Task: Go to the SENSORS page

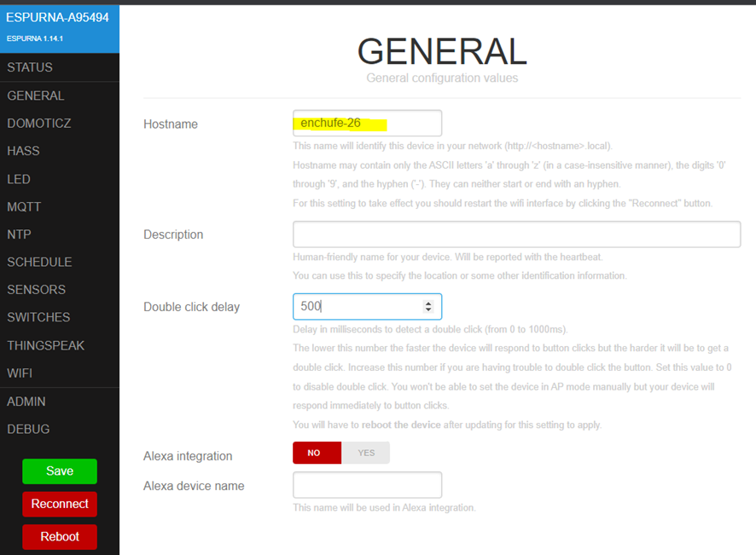Action: click(37, 290)
